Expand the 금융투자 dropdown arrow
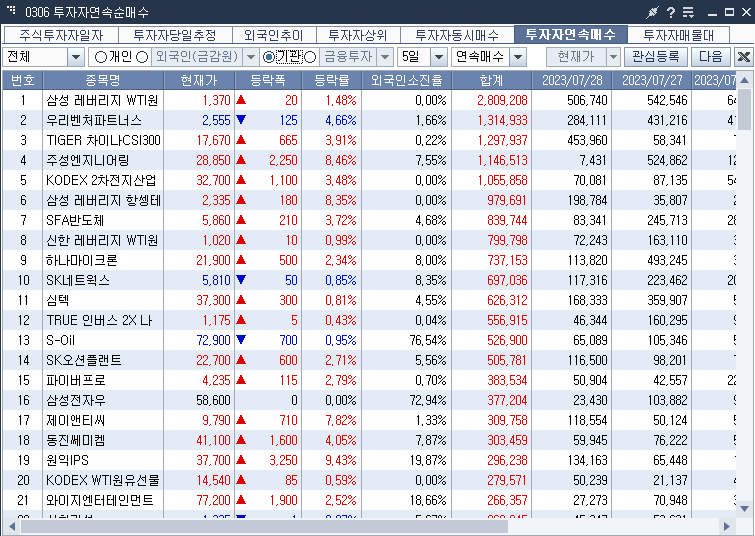The width and height of the screenshot is (755, 536). click(x=384, y=57)
